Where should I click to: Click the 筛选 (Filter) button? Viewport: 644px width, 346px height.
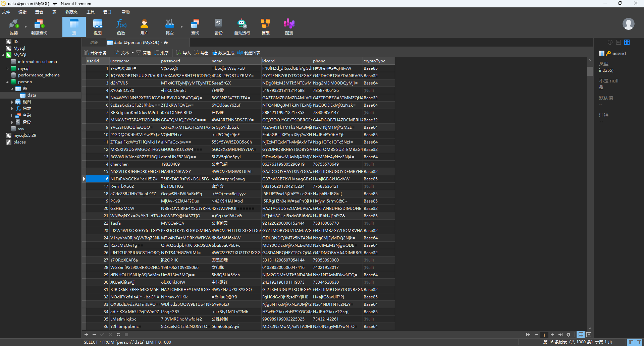click(x=143, y=53)
